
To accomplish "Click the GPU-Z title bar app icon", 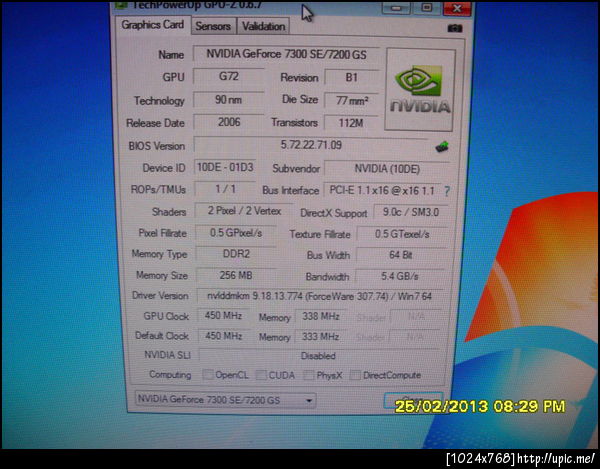I will pyautogui.click(x=121, y=5).
